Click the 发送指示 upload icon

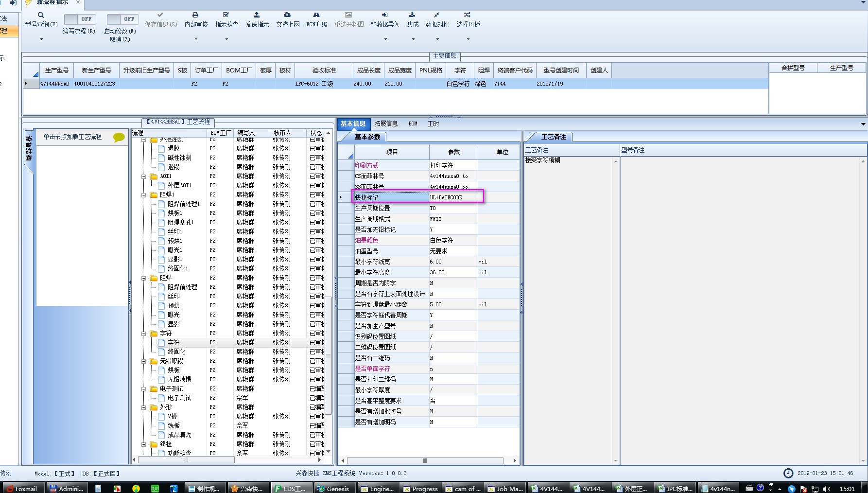click(x=257, y=15)
